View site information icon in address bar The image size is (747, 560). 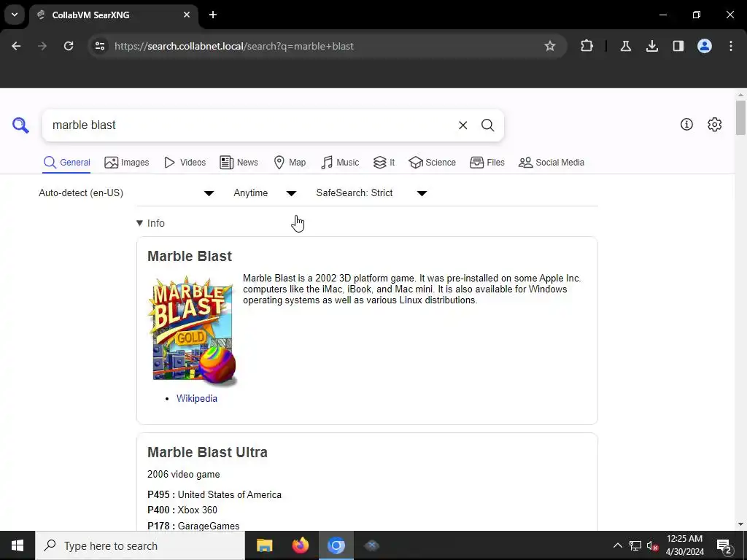tap(100, 46)
